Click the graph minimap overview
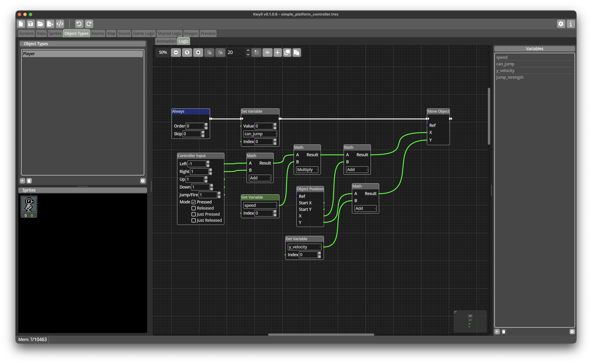Viewport: 592px width, 364px height. pyautogui.click(x=470, y=321)
